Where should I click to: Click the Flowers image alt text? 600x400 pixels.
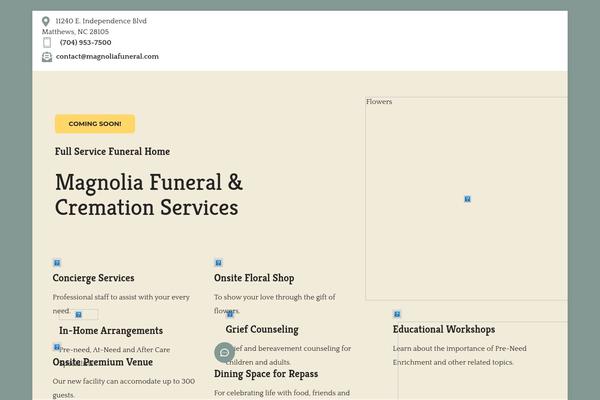[379, 102]
